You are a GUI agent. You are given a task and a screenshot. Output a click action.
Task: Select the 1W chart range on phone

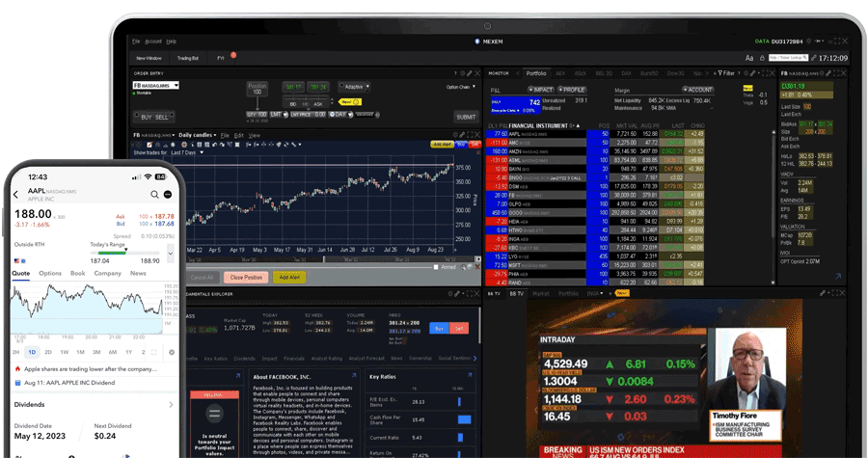coord(65,352)
